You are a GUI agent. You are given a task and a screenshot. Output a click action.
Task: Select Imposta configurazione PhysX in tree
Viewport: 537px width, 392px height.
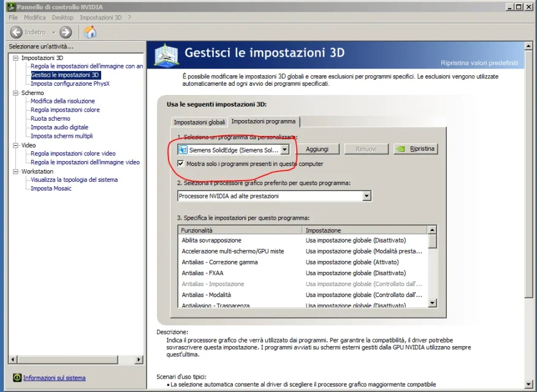point(70,84)
